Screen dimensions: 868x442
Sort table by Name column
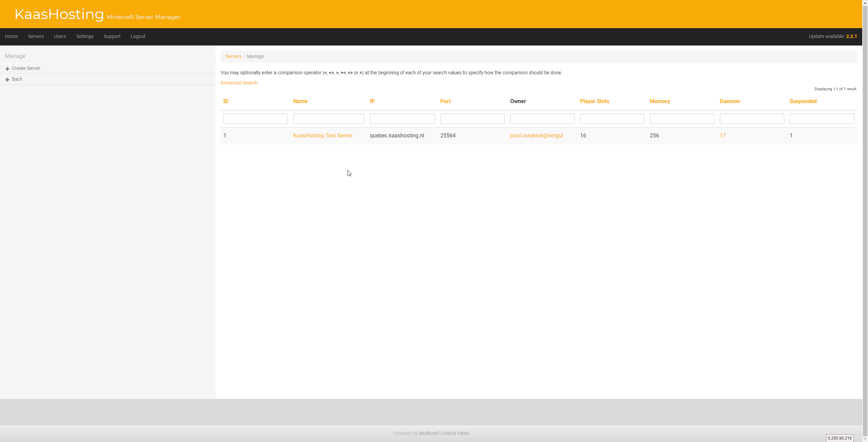(300, 101)
